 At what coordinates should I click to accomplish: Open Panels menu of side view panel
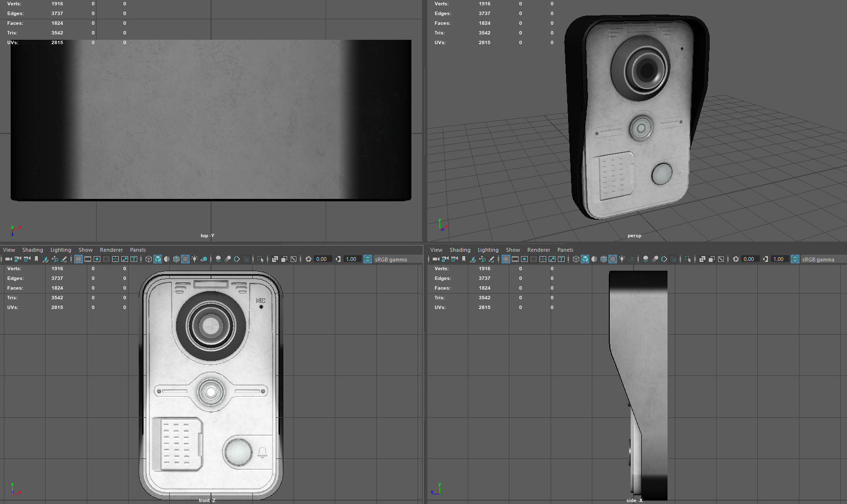(565, 250)
